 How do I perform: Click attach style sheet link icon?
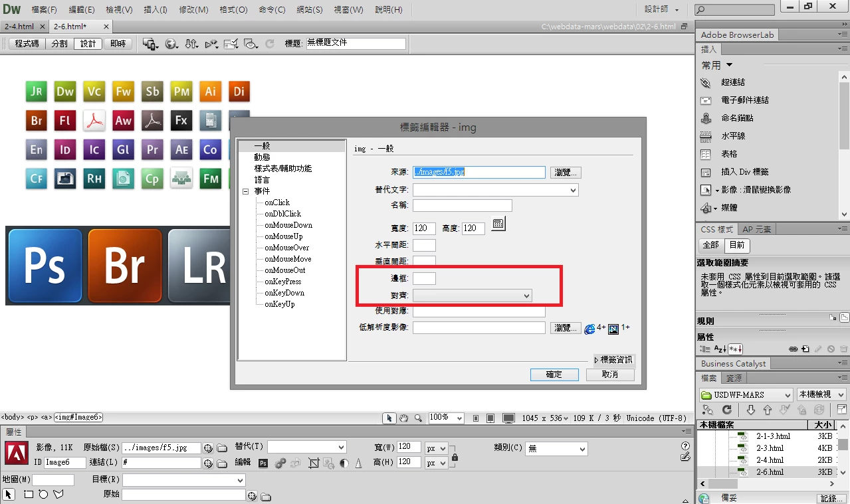[793, 349]
